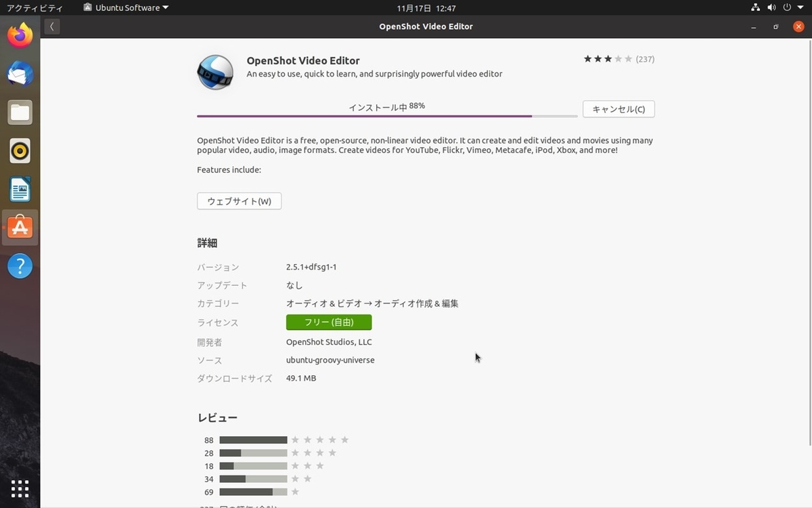Expand the system menu arrow

click(x=799, y=8)
